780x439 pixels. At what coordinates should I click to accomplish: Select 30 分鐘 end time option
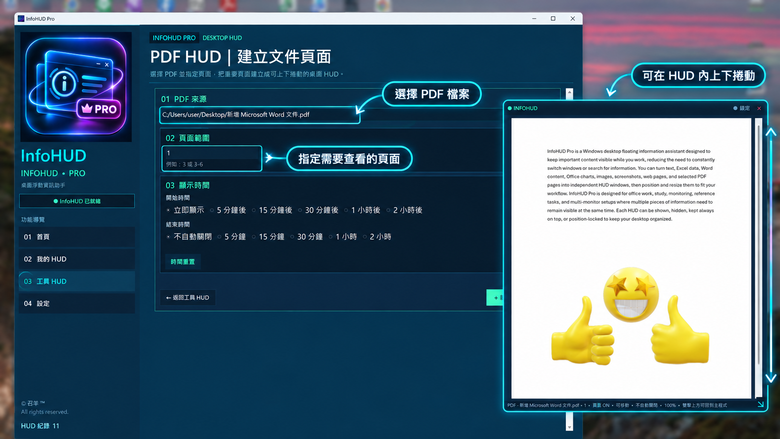click(x=306, y=237)
